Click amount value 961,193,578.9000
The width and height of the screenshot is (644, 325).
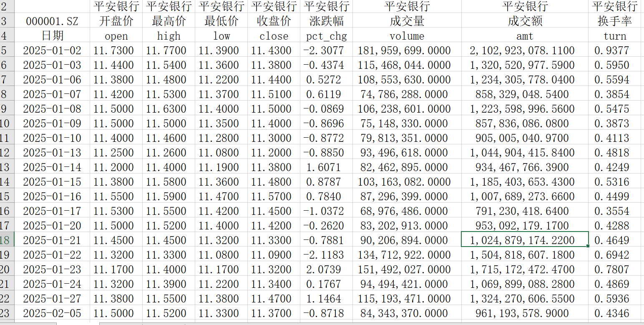pos(525,313)
